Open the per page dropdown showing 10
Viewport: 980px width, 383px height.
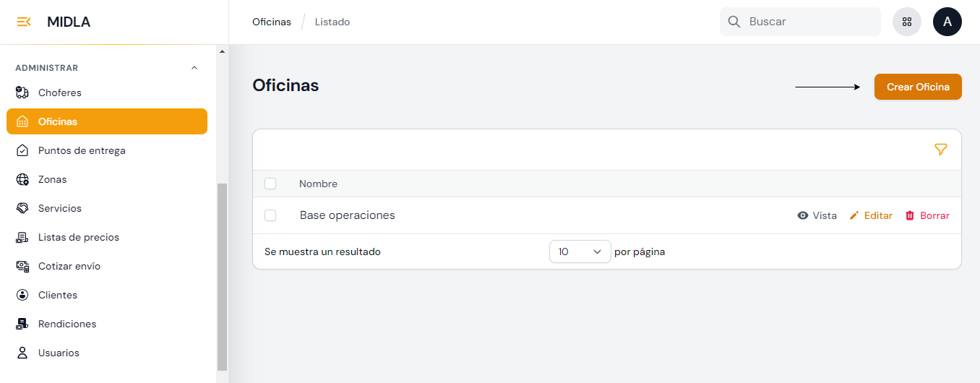pyautogui.click(x=580, y=251)
